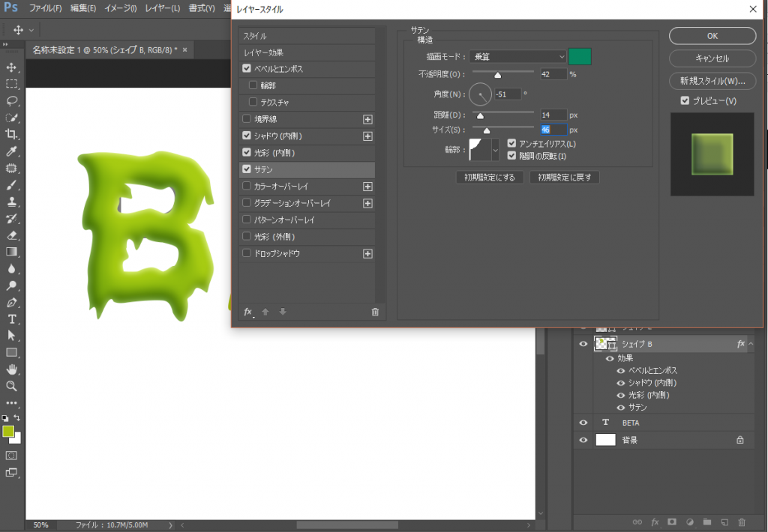Select the Dodge tool
The width and height of the screenshot is (768, 532).
(x=12, y=285)
